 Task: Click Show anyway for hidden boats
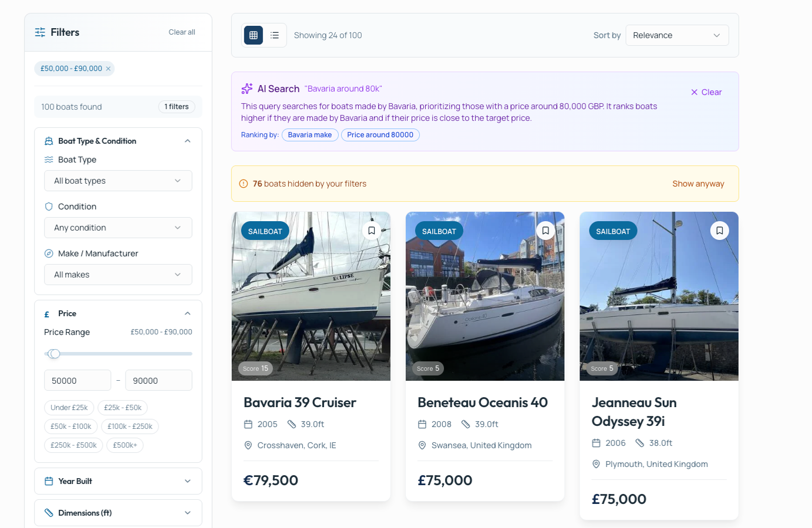click(698, 184)
